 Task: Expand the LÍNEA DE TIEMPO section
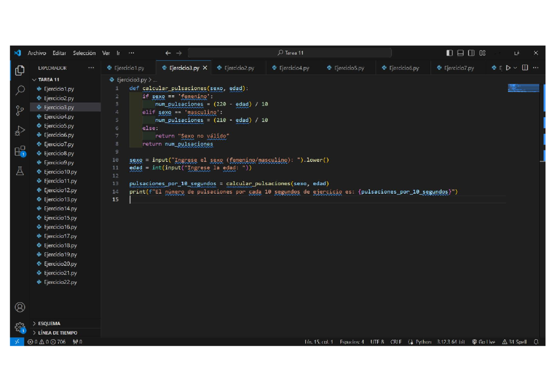[57, 333]
